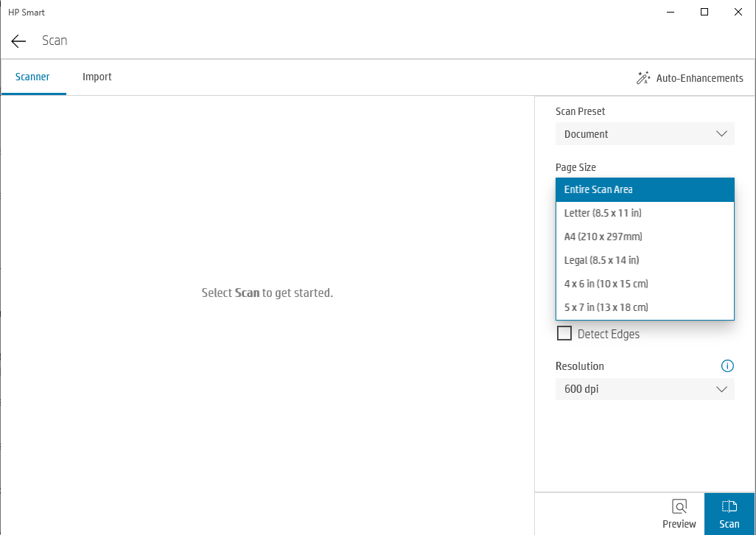Click the Resolution info icon
The height and width of the screenshot is (535, 756).
point(727,366)
